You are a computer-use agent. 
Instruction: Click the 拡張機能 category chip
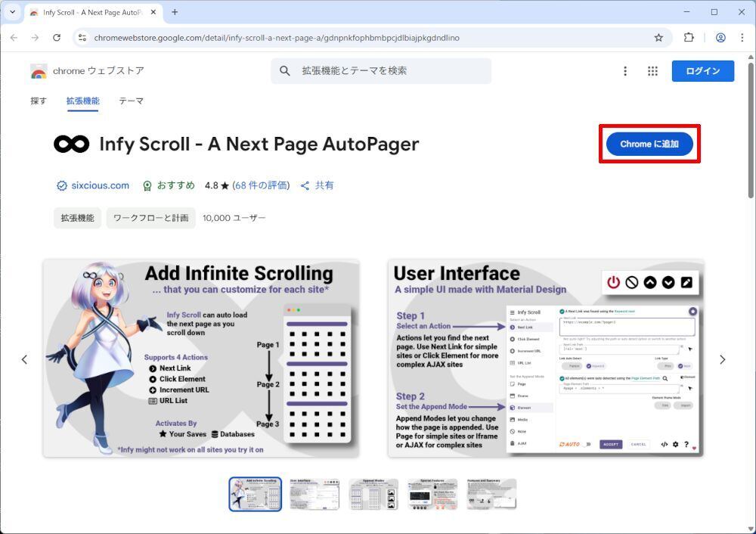[x=77, y=218]
